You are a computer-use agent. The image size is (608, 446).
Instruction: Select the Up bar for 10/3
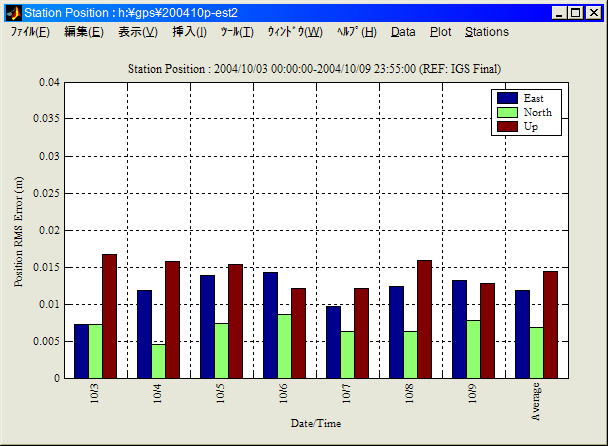109,316
